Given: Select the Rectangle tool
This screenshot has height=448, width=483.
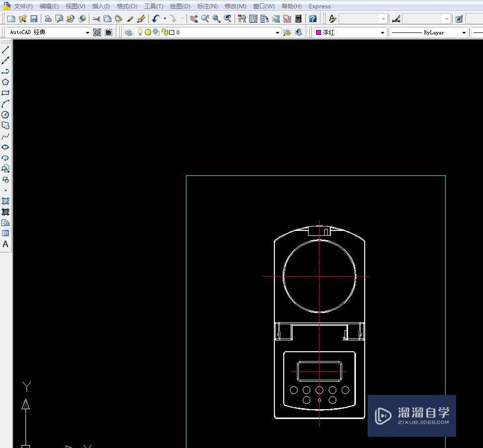Looking at the screenshot, I should (x=5, y=92).
